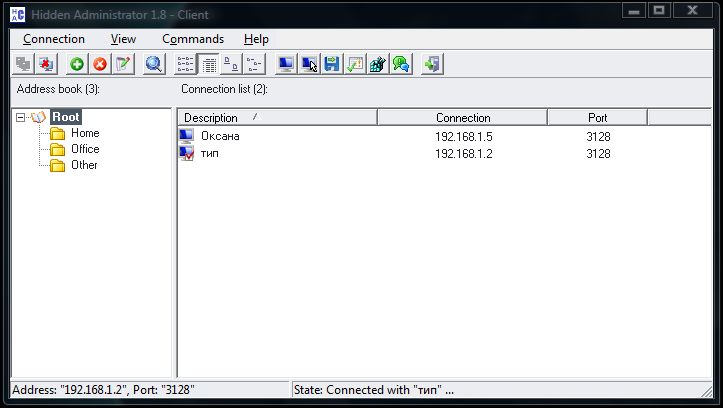Click the Connection list (2) label
The width and height of the screenshot is (723, 408).
224,89
